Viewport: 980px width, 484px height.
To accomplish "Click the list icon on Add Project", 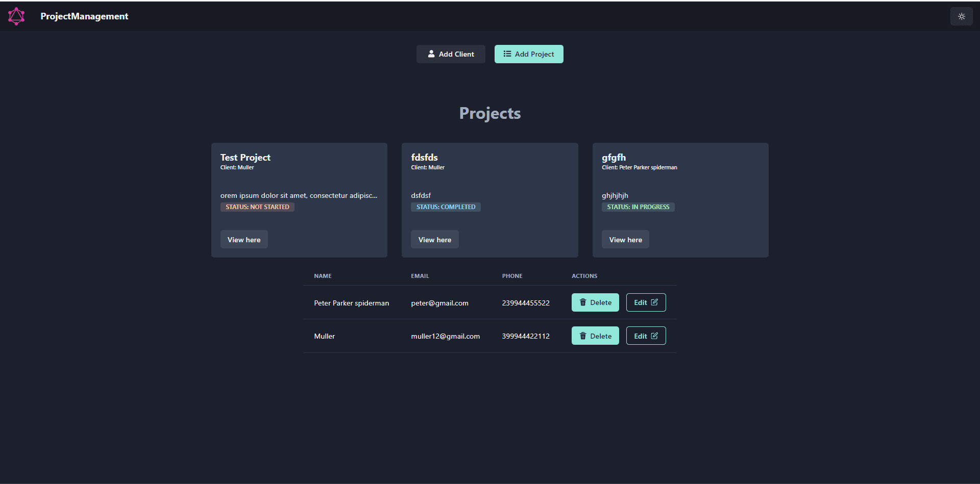I will [x=506, y=54].
